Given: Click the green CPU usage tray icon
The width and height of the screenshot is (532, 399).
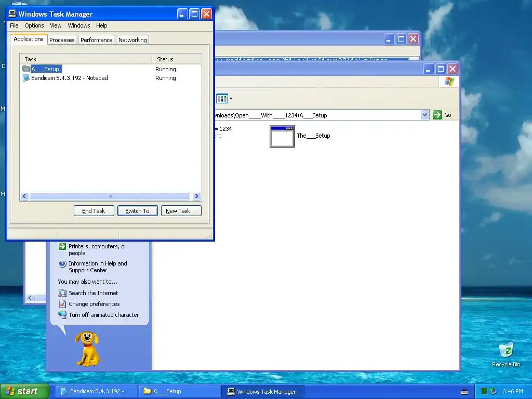Looking at the screenshot, I should (x=484, y=391).
